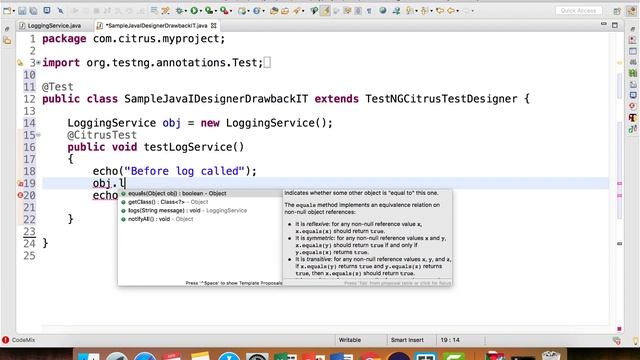Screen dimensions: 640x360
Task: Select the notifyAll() proposal
Action: [x=200, y=219]
